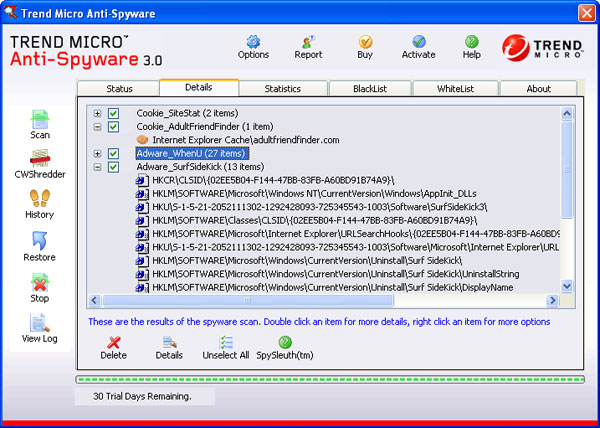Open the WhiteList tab

coord(456,89)
